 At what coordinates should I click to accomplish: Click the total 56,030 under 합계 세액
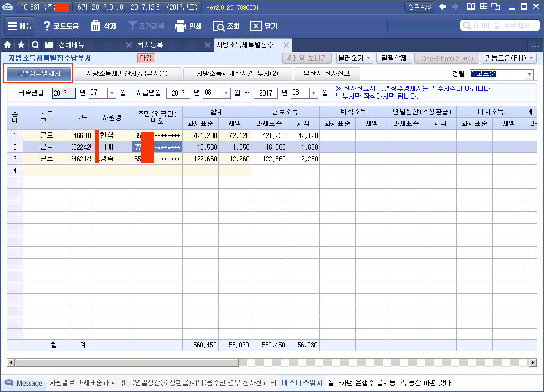(235, 345)
